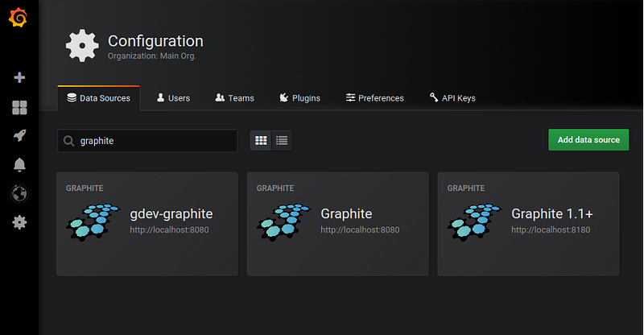Viewport: 644px width, 335px height.
Task: Click the Grafana logo icon
Action: click(x=19, y=17)
